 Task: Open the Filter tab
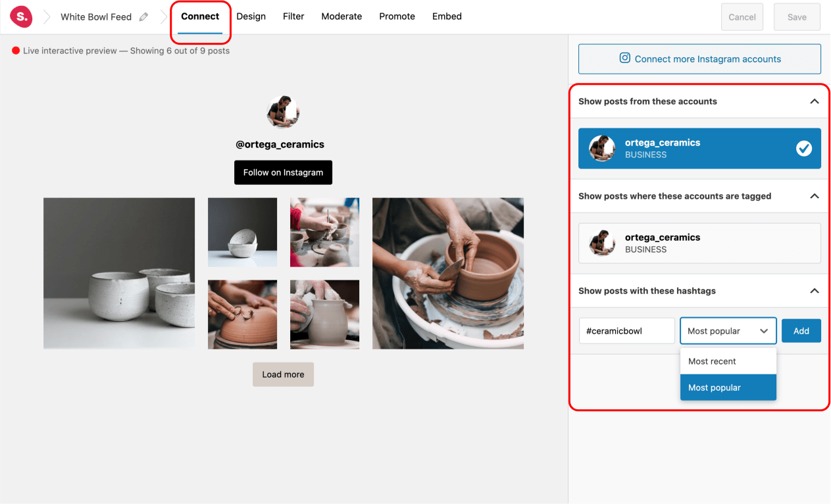coord(293,16)
